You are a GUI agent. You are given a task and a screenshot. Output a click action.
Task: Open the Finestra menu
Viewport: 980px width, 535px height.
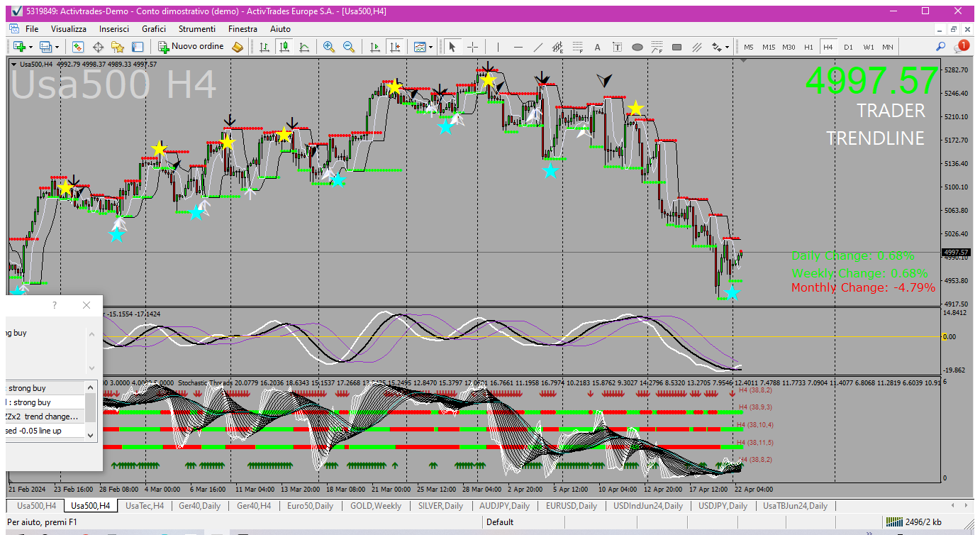[x=243, y=29]
